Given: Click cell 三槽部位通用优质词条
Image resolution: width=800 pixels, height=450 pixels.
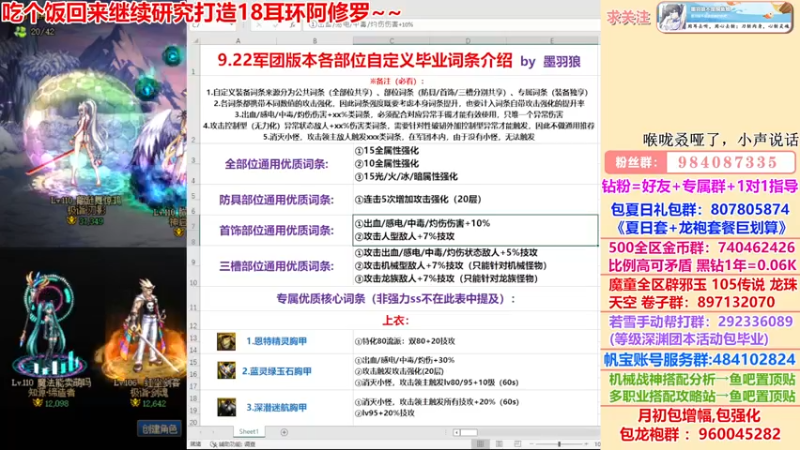Looking at the screenshot, I should (277, 266).
